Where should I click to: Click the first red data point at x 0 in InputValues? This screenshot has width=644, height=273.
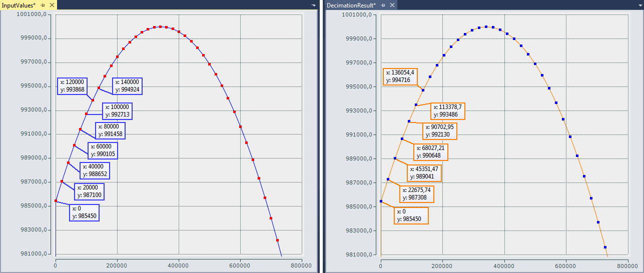(x=56, y=201)
